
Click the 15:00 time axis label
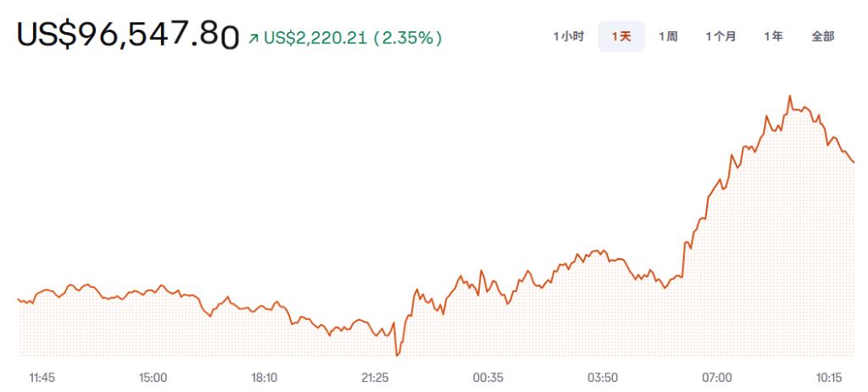pyautogui.click(x=153, y=378)
